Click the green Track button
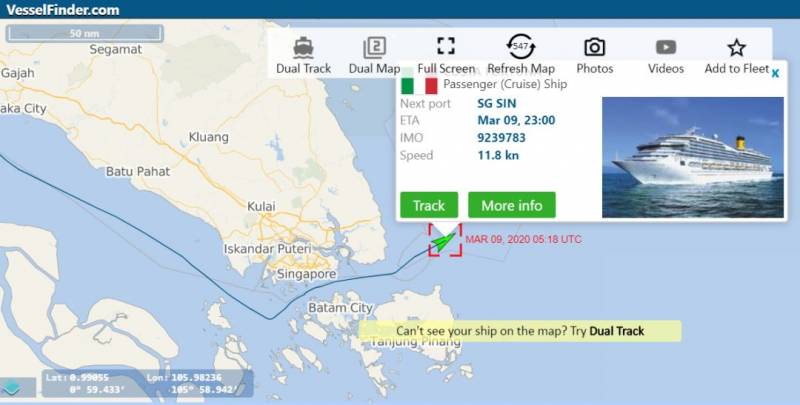Screen dimensions: 800x405 click(429, 205)
